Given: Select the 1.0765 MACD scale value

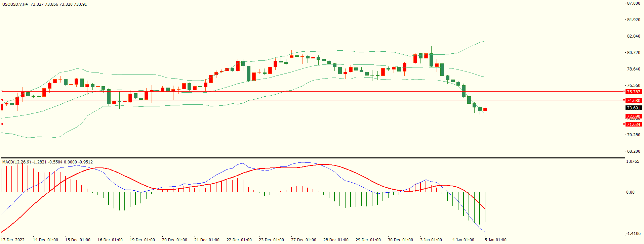Looking at the screenshot, I should coord(633,161).
